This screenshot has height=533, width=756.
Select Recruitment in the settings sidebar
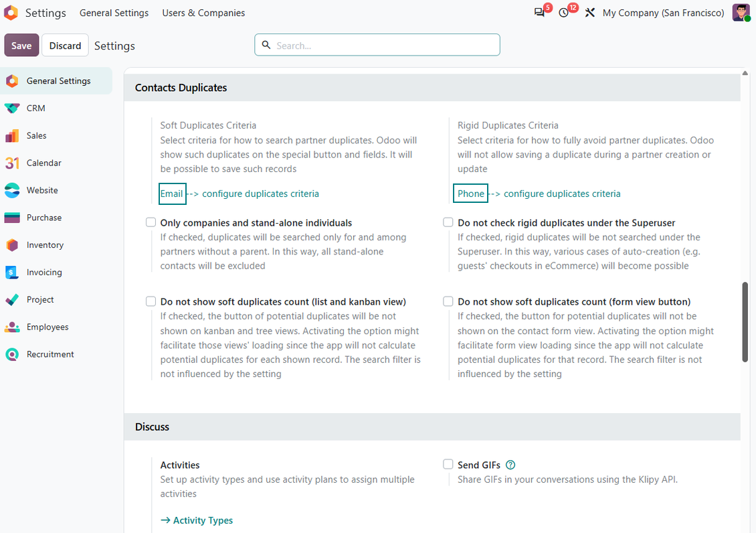click(56, 354)
